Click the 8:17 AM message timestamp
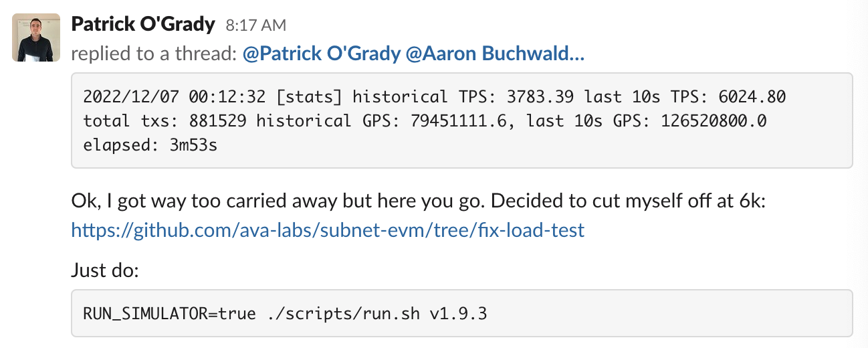The image size is (868, 348). [256, 25]
